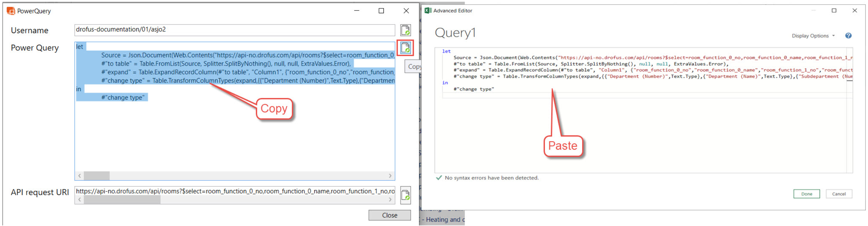Click the Advanced Editor code area
The image size is (868, 226).
click(x=641, y=133)
